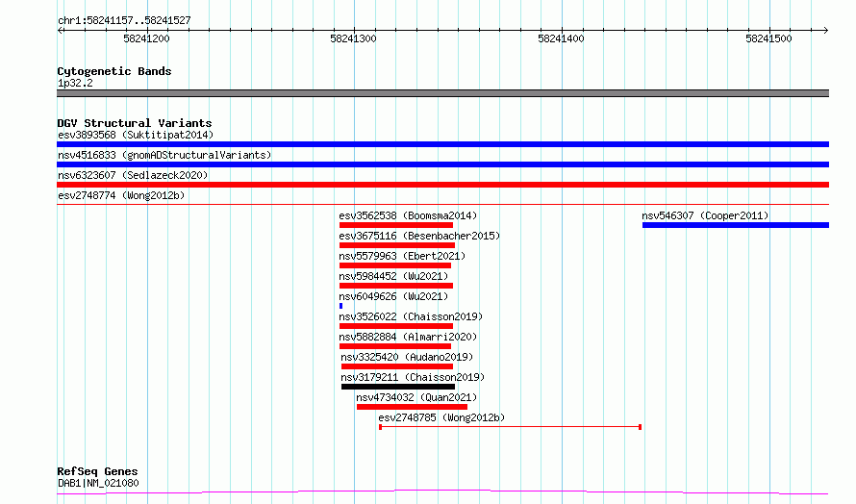Open nsv5882884 (Almarri2020) label

(x=408, y=337)
